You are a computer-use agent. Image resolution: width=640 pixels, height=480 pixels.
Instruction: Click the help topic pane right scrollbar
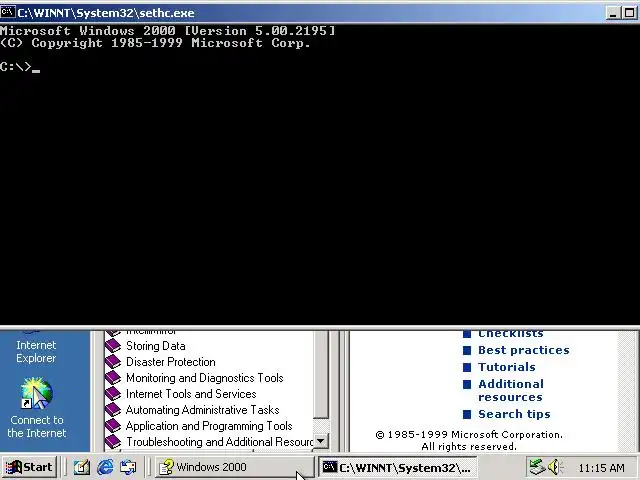click(629, 391)
